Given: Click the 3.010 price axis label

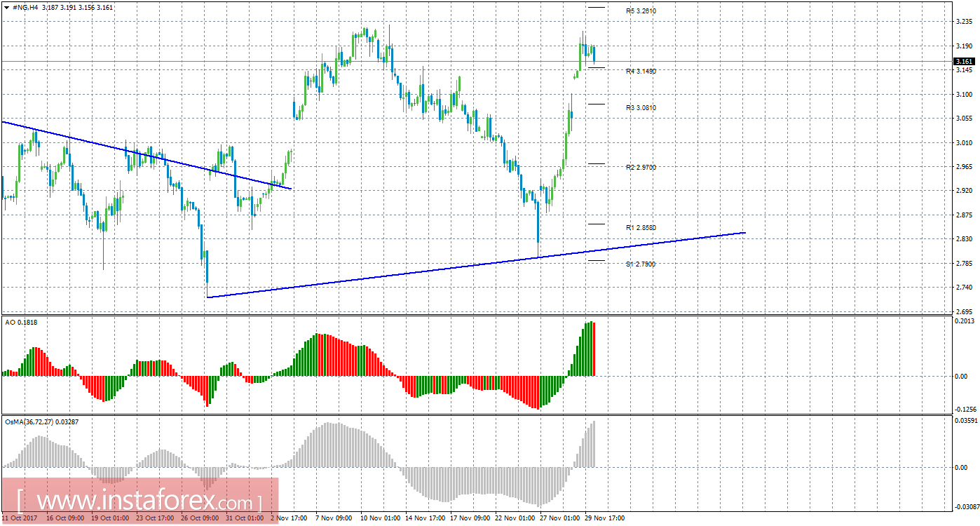Looking at the screenshot, I should click(x=965, y=142).
